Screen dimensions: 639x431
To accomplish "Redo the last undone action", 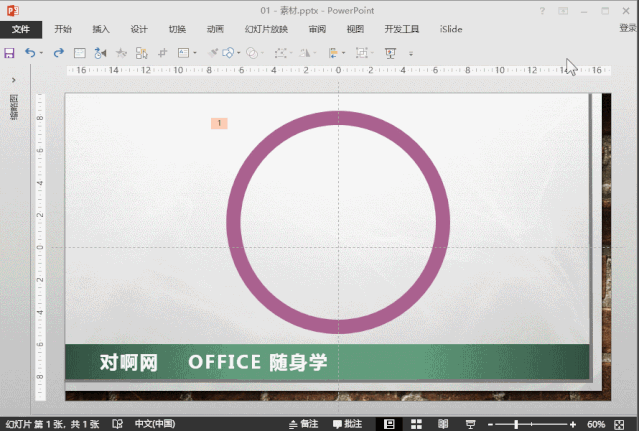I will [59, 53].
